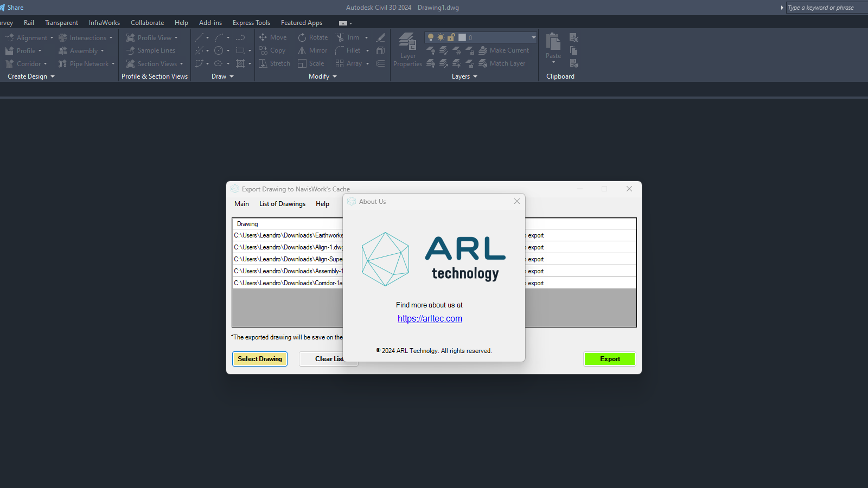Viewport: 868px width, 488px height.
Task: Expand the Alignment dropdown arrow
Action: click(52, 38)
